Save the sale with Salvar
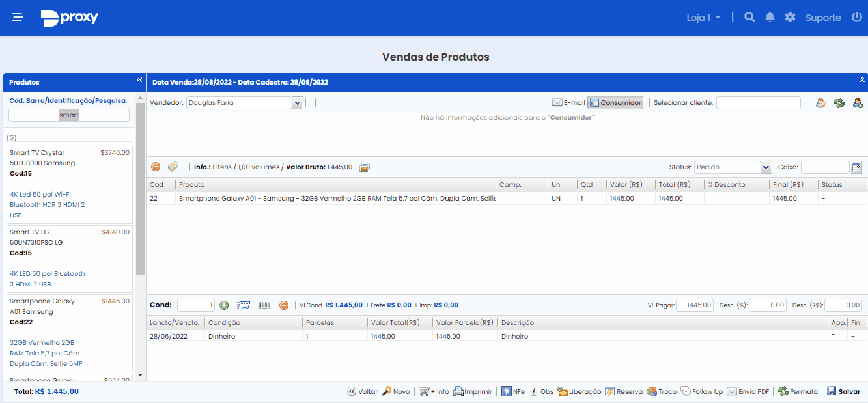The image size is (868, 403). pyautogui.click(x=843, y=391)
